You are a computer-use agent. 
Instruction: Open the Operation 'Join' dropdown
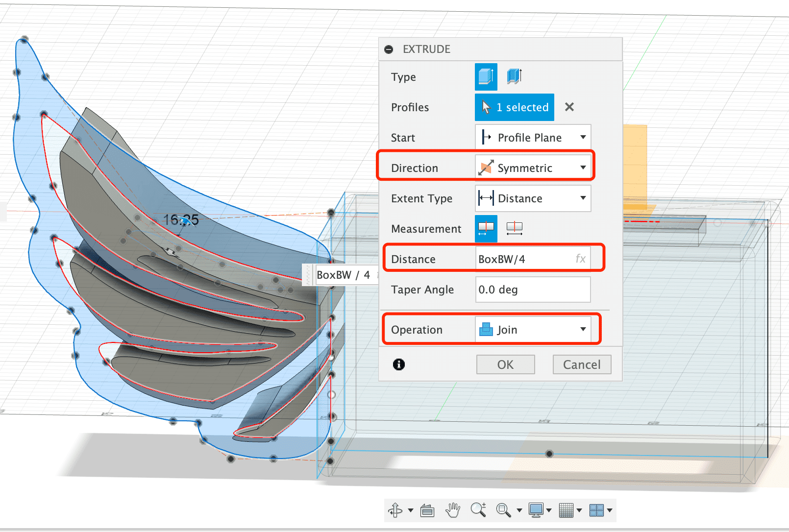[533, 330]
